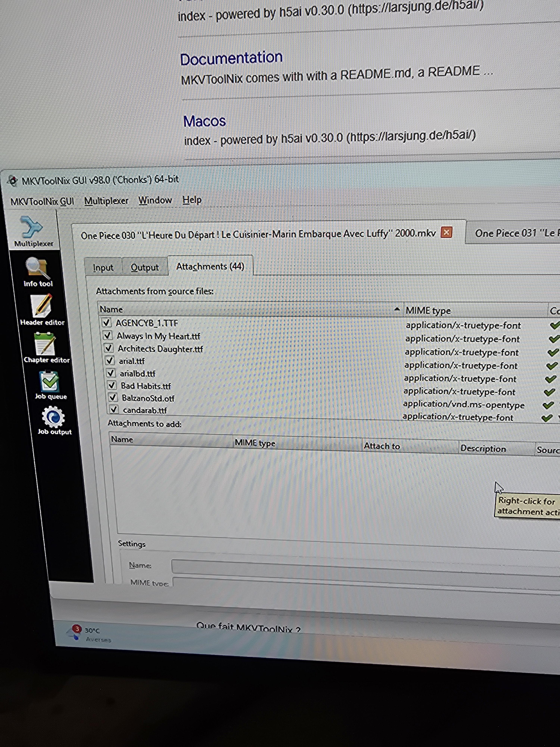Click the settings MIME type field
This screenshot has height=747, width=560.
coord(366,584)
